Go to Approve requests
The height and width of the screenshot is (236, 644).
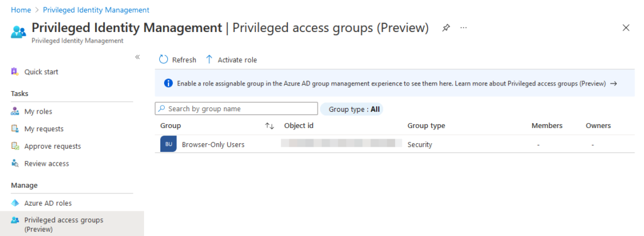(x=53, y=146)
